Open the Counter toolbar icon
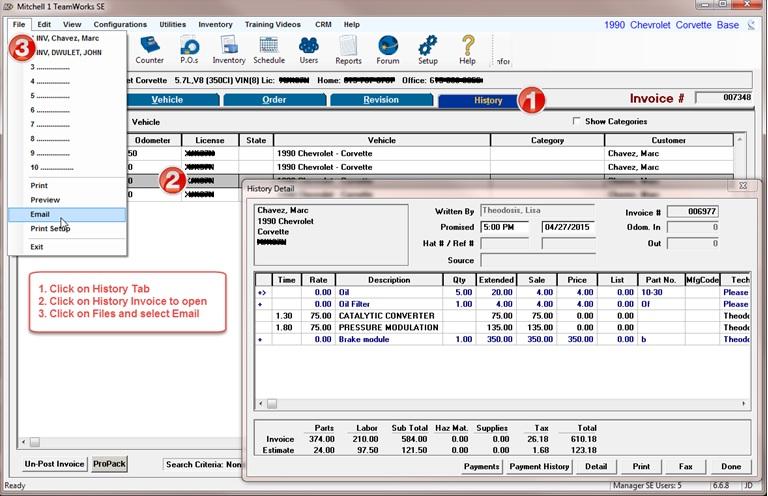The image size is (768, 496). 149,50
